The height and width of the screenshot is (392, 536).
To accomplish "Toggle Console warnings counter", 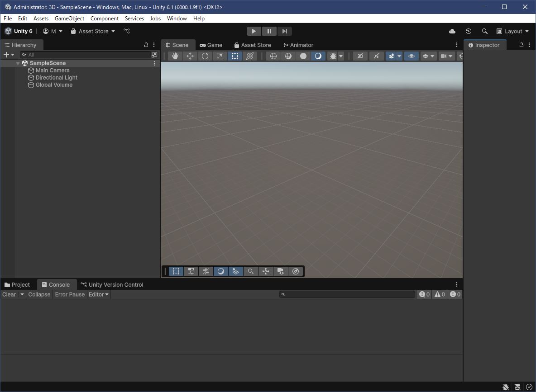I will click(440, 294).
